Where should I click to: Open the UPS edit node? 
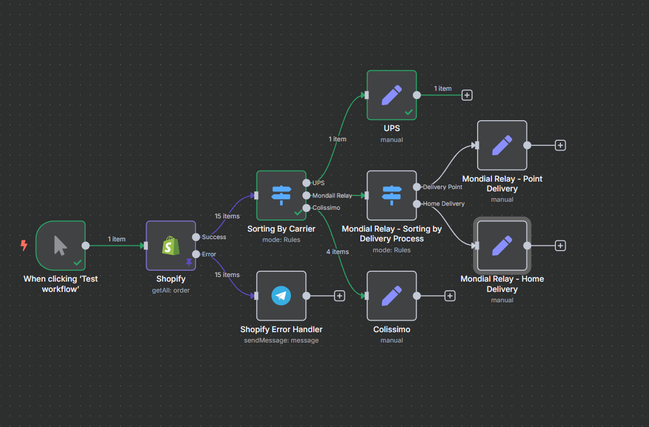click(392, 95)
